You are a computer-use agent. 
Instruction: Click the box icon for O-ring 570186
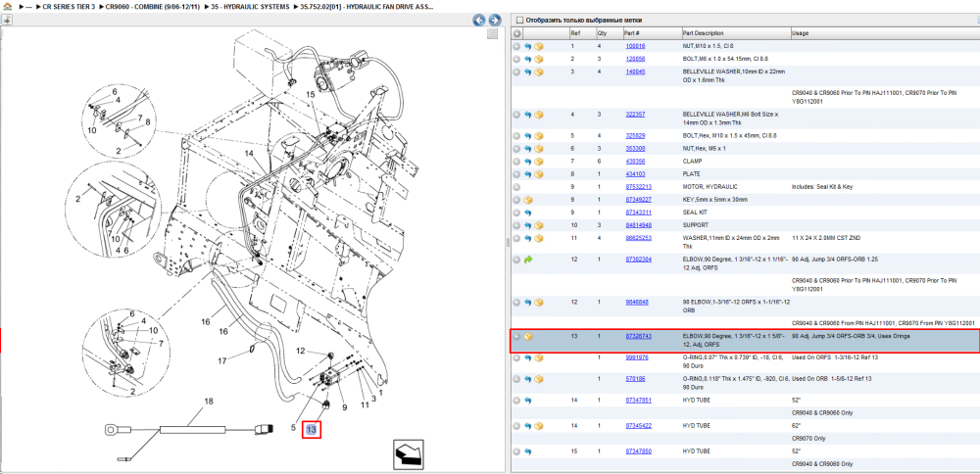pos(539,379)
